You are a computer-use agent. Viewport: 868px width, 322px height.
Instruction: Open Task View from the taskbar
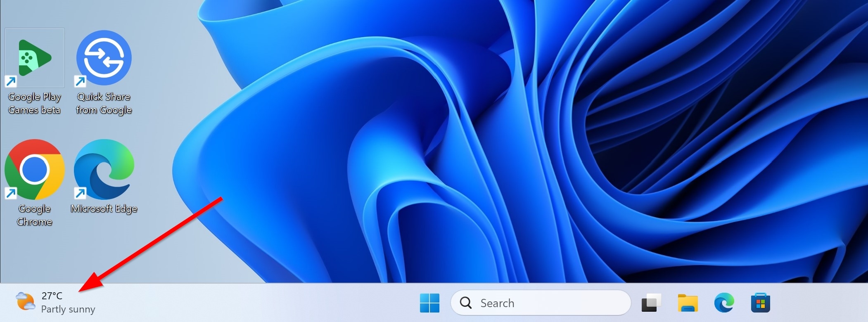[x=651, y=303]
